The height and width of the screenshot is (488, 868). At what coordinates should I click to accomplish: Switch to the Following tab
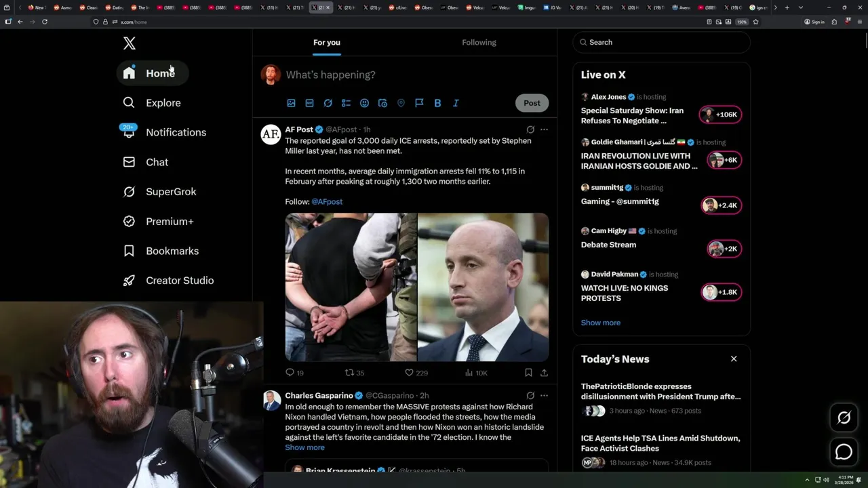[x=479, y=43]
